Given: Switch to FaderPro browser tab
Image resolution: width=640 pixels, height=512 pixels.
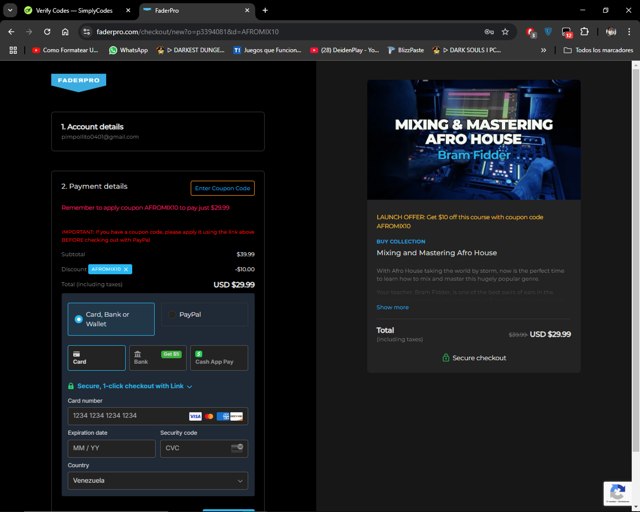Looking at the screenshot, I should [x=197, y=11].
